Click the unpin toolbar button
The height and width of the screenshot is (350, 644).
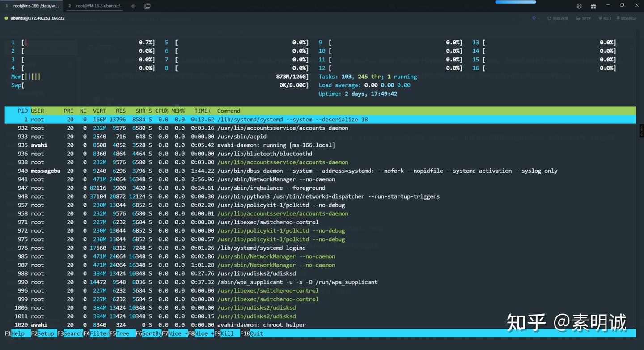626,18
